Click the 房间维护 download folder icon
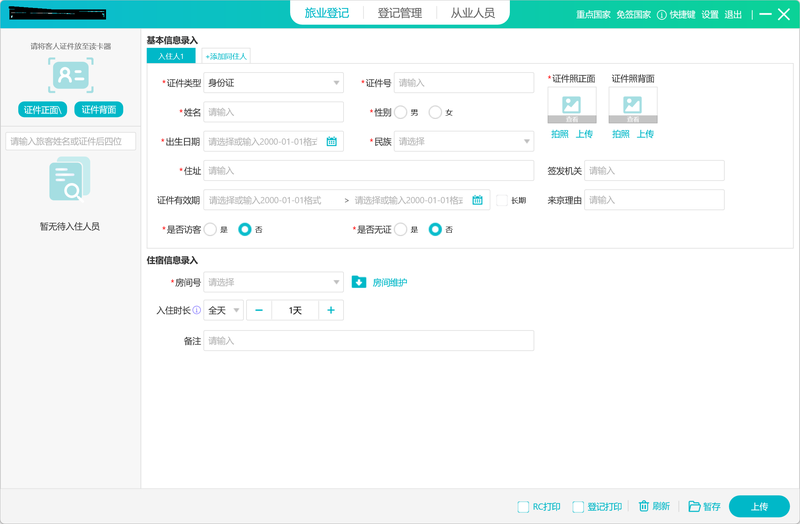The height and width of the screenshot is (524, 800). [x=359, y=282]
